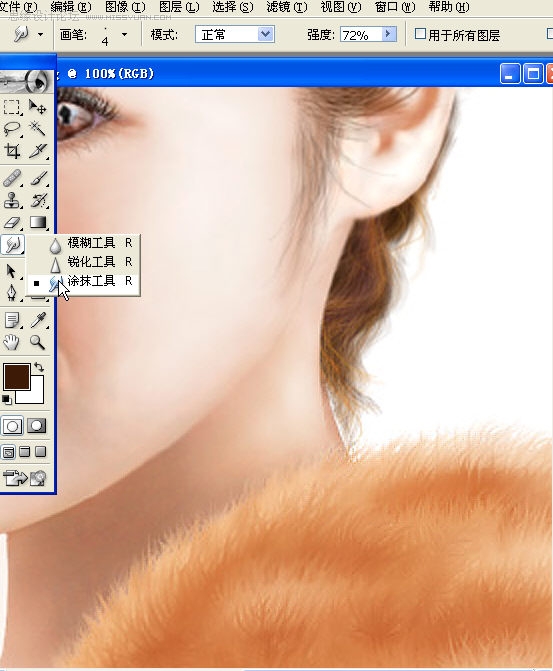Enable the 用于所有图层 checkbox

point(420,34)
